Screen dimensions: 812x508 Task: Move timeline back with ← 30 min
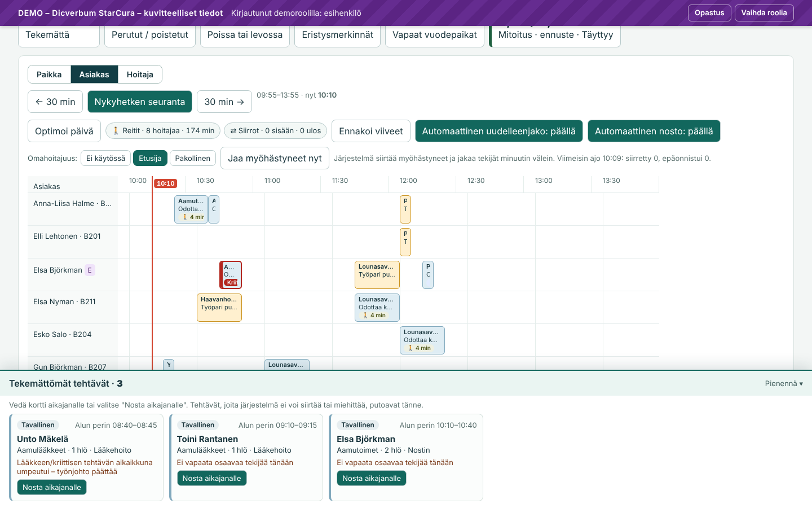click(55, 102)
